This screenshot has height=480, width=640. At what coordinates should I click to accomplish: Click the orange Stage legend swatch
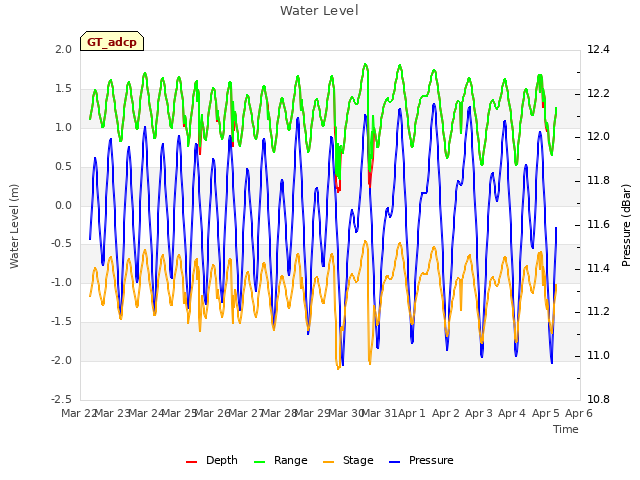coord(329,462)
